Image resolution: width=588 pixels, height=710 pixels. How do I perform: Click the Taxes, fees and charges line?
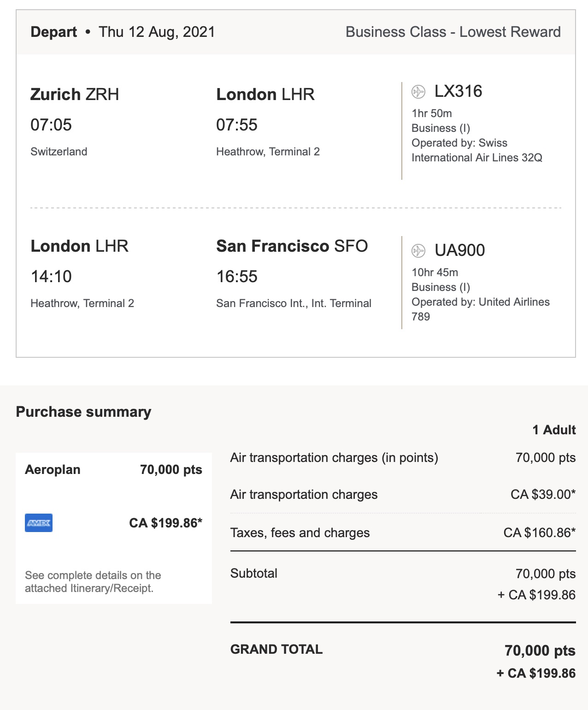click(300, 533)
